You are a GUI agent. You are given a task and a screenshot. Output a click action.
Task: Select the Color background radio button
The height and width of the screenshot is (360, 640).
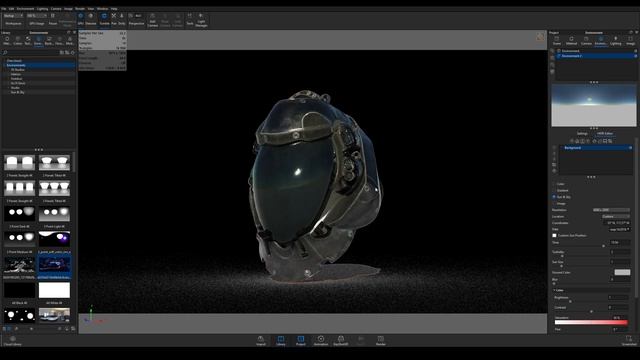point(554,184)
